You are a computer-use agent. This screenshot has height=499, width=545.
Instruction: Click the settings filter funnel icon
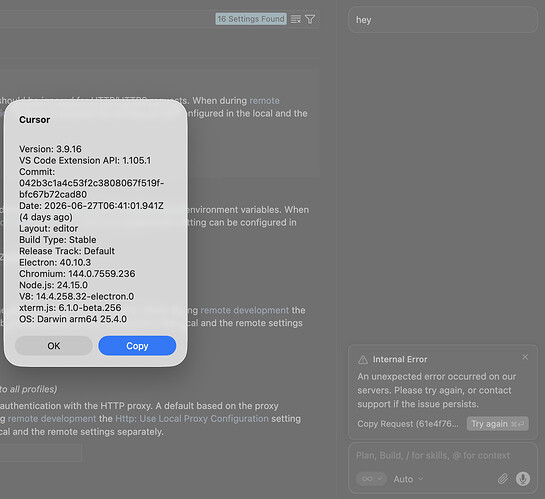pyautogui.click(x=310, y=19)
